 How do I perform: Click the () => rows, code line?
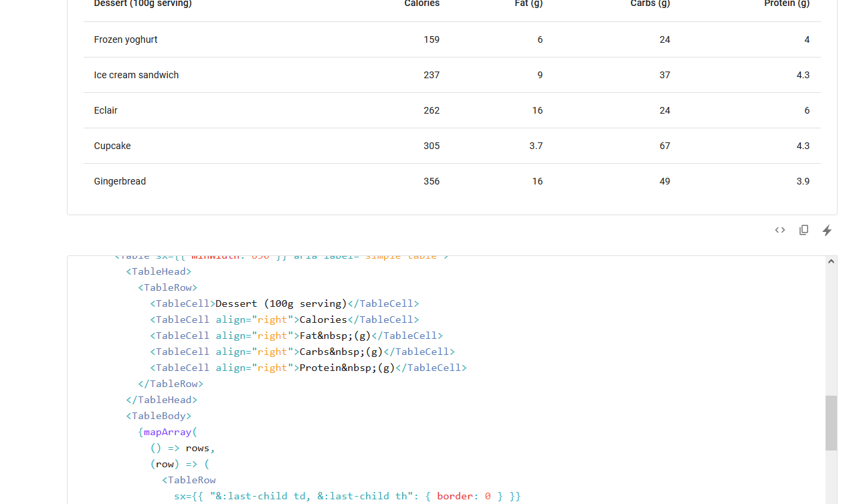pos(183,448)
